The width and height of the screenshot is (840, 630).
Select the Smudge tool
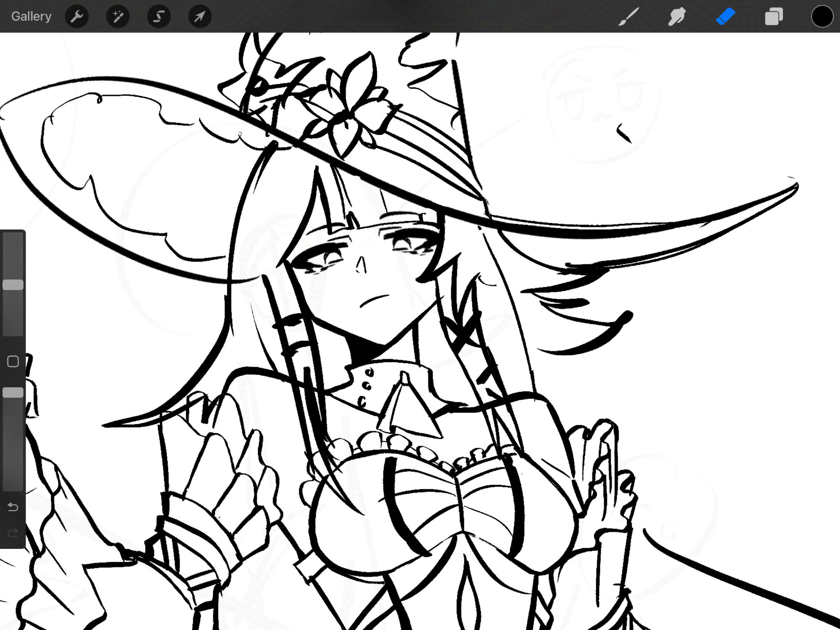pos(677,16)
